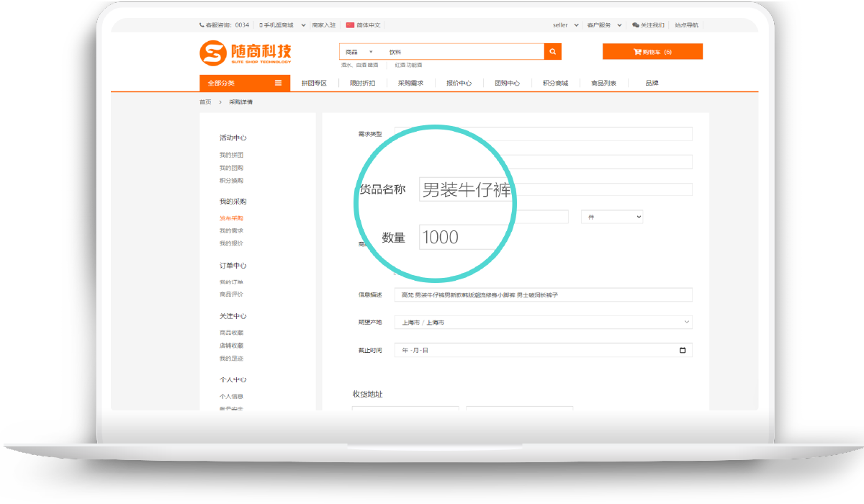This screenshot has height=504, width=864.
Task: Click the calendar icon in 截止时间 field
Action: tap(683, 351)
